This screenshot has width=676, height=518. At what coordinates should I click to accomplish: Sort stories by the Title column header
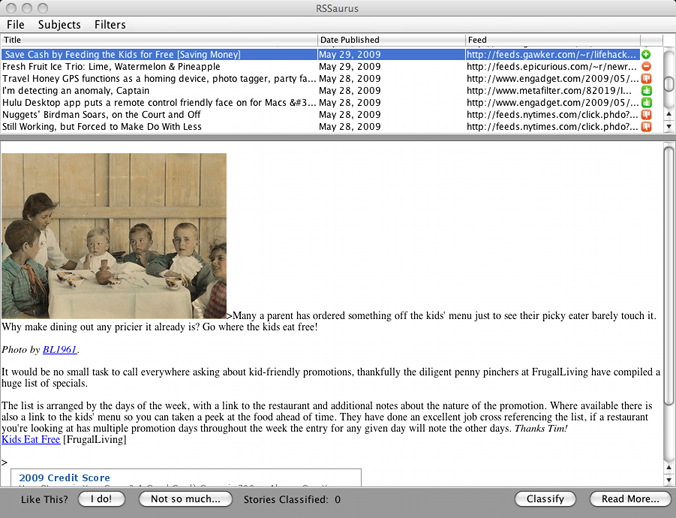coord(159,40)
